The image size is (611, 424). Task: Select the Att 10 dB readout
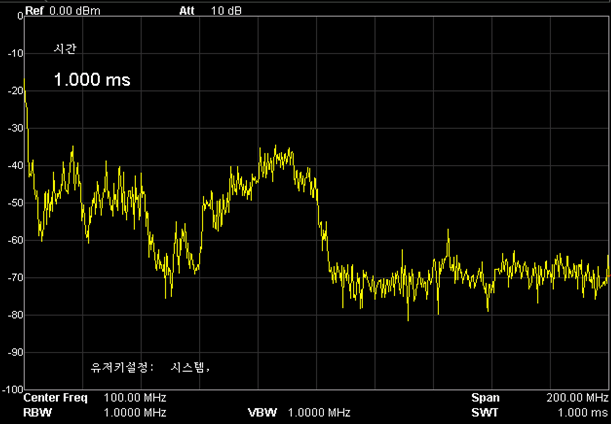[210, 11]
